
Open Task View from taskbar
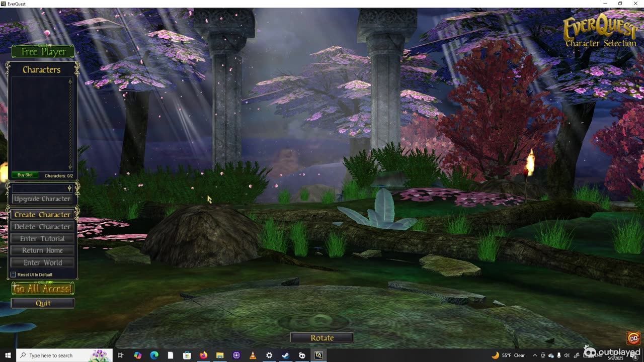[x=121, y=355]
